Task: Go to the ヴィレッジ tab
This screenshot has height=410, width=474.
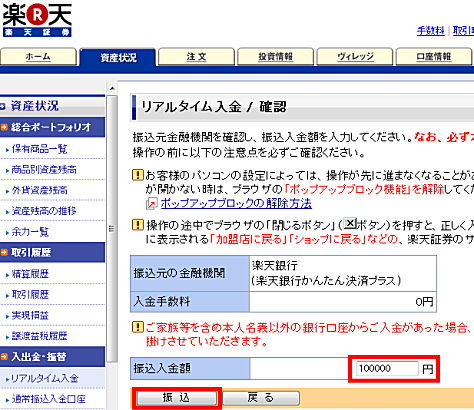Action: click(x=355, y=57)
